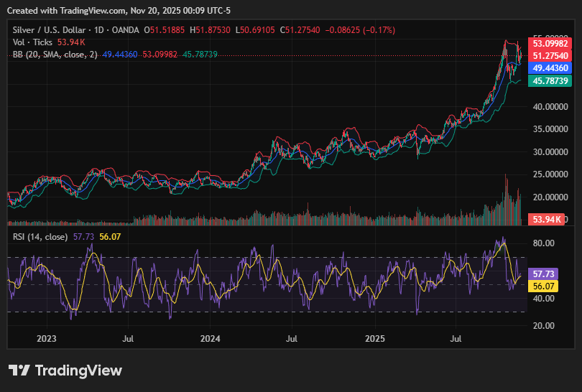582x392 pixels.
Task: Select the Vol · Ticks indicator legend
Action: click(34, 42)
